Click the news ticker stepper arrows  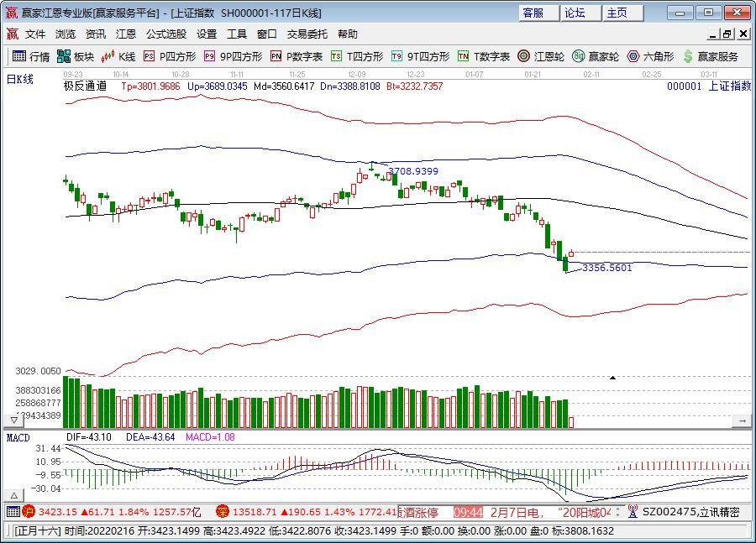(618, 511)
